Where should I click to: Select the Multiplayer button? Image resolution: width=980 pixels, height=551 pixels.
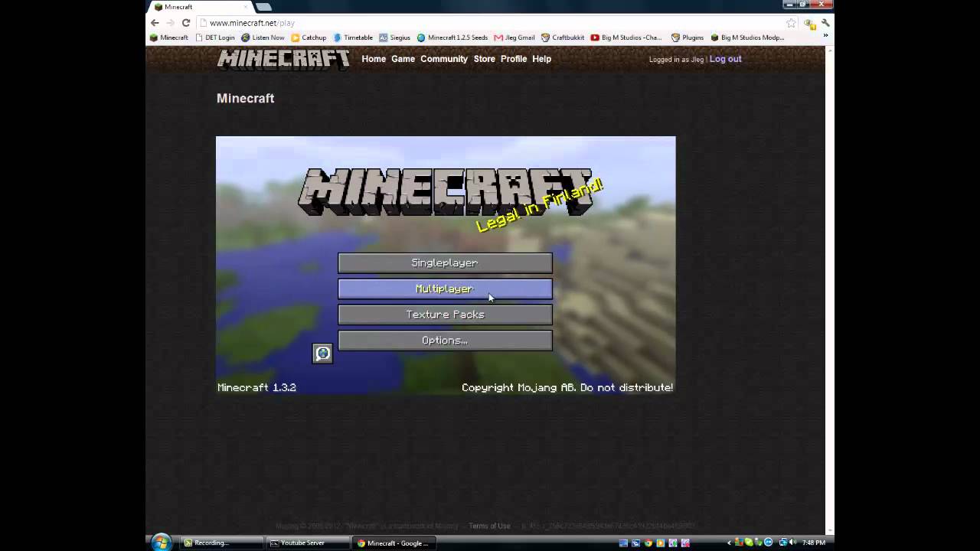445,289
